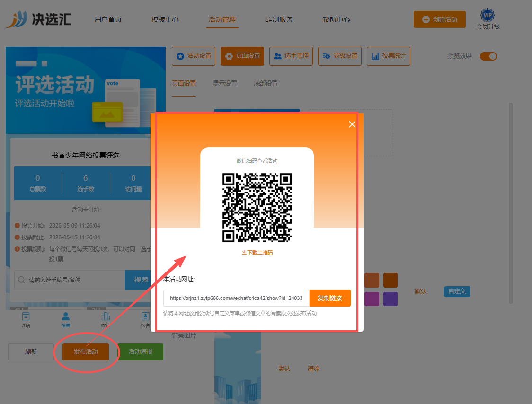Toggle the 预览效果 switch
Image resolution: width=532 pixels, height=404 pixels.
[x=488, y=56]
